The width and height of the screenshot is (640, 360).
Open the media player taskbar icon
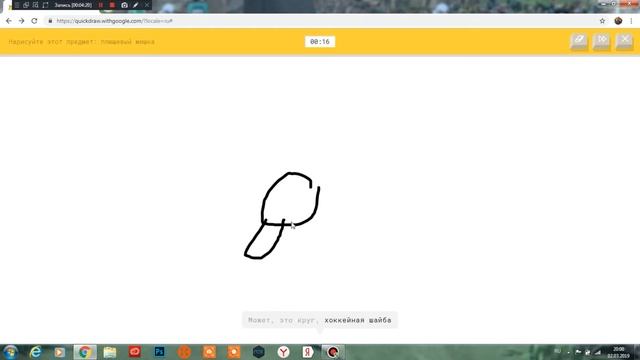tap(60, 352)
